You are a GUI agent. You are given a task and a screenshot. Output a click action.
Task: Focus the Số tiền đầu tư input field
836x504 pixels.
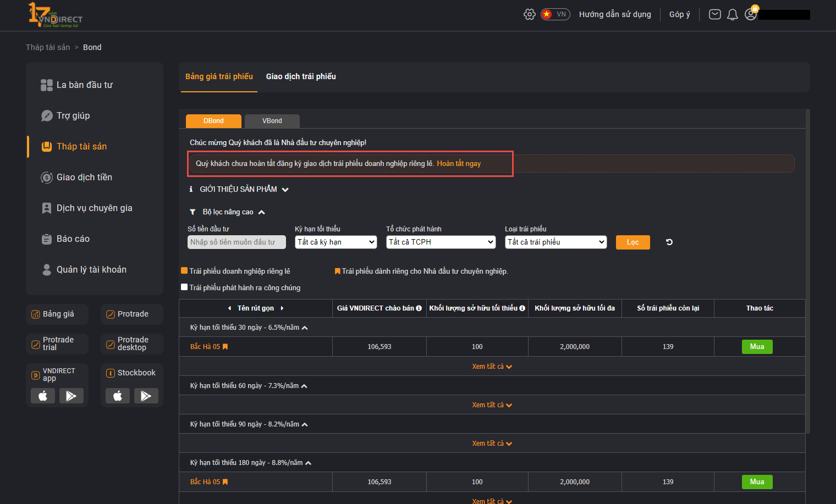coord(237,242)
